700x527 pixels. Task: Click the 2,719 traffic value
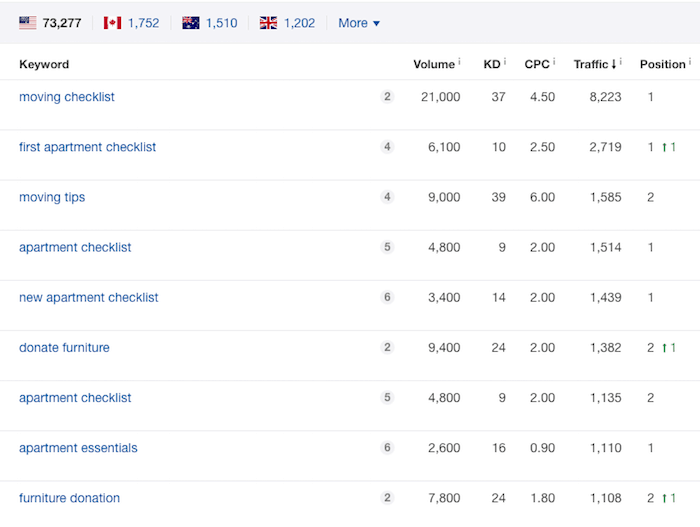[605, 147]
